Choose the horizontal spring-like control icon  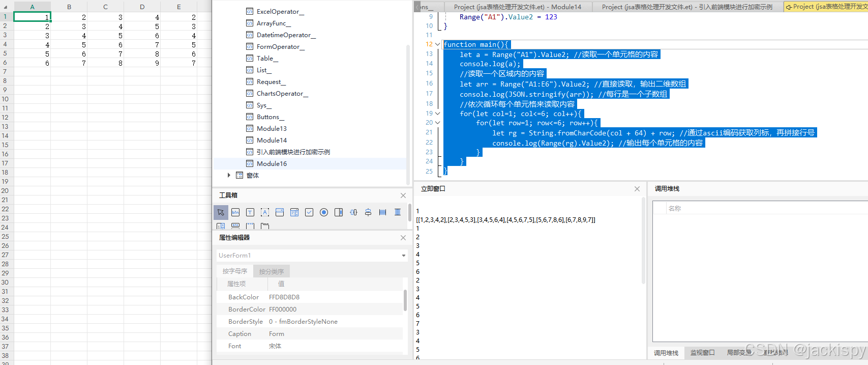tap(383, 212)
